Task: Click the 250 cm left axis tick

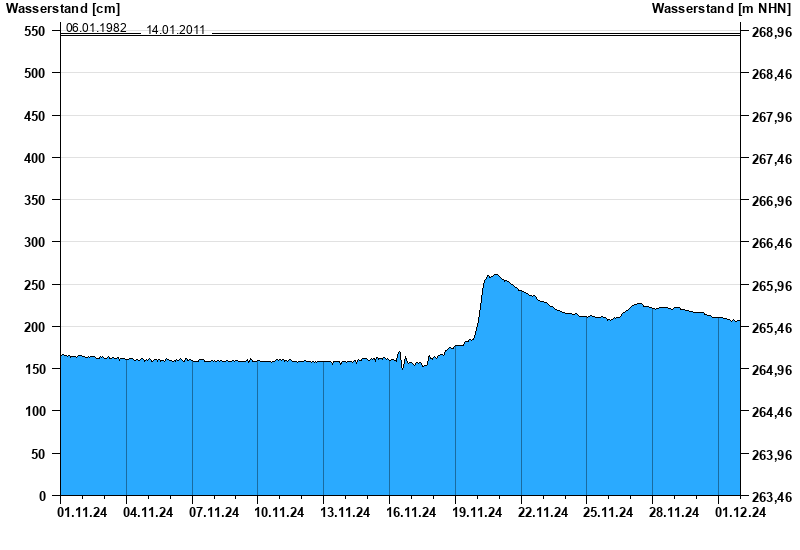Action: coord(35,285)
